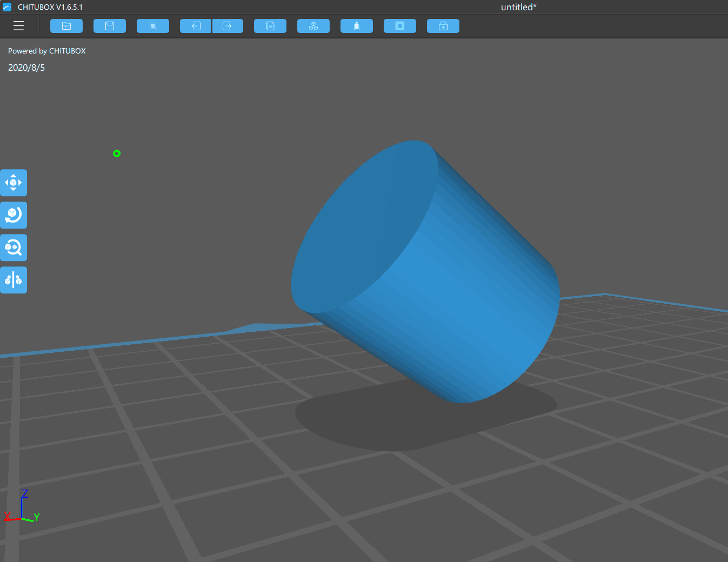Screen dimensions: 728x562
Task: Select the Rotate tool in left sidebar
Action: (x=14, y=215)
